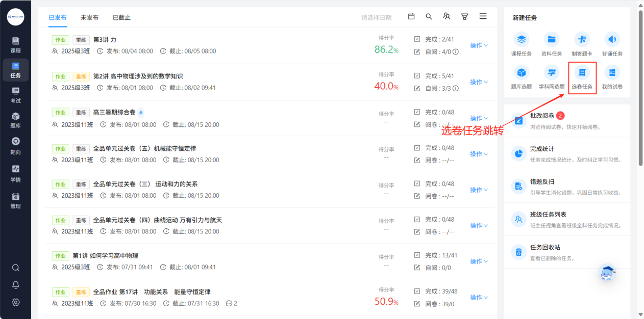The image size is (644, 319).
Task: Open the hamburger list menu icon
Action: click(x=483, y=16)
